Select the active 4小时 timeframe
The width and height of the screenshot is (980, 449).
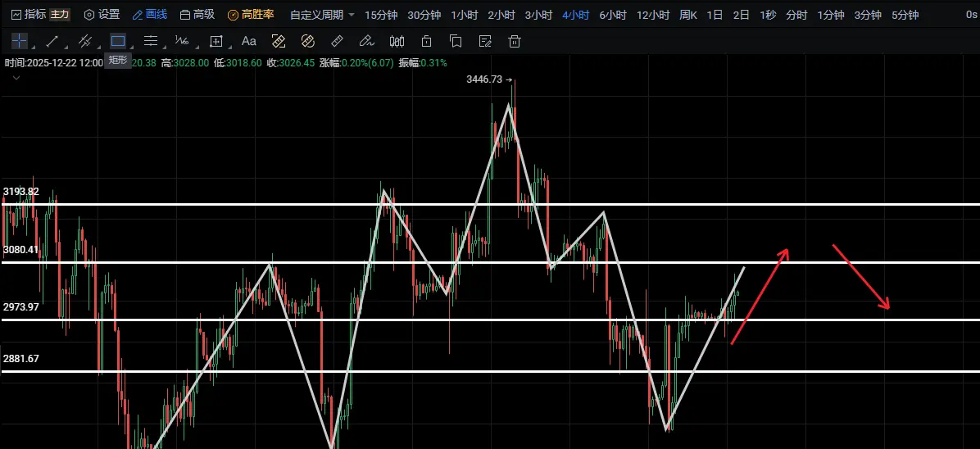point(575,15)
